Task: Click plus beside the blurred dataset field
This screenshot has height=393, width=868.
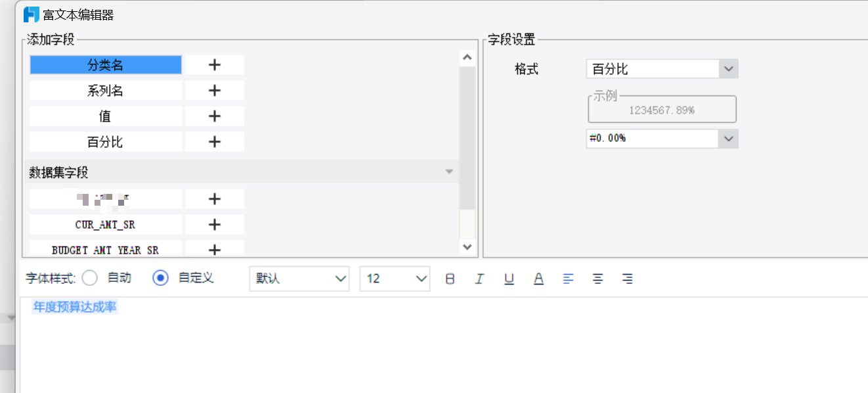Action: pyautogui.click(x=215, y=199)
